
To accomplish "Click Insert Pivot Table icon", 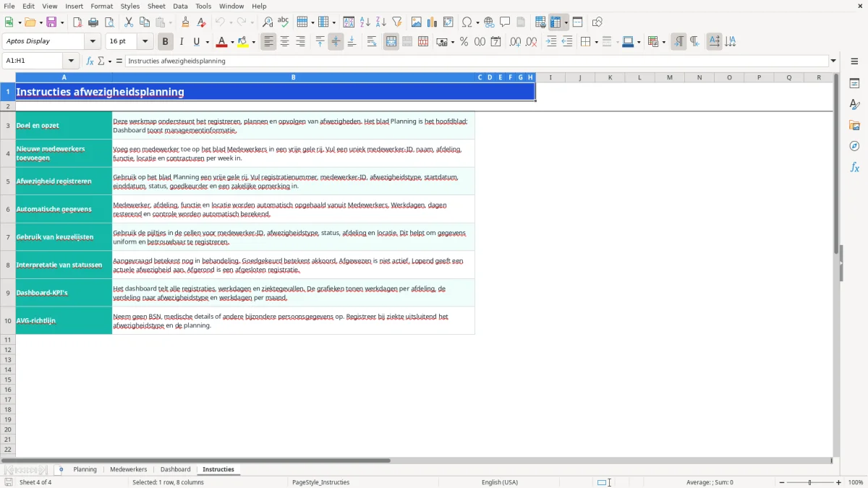I will (x=448, y=22).
